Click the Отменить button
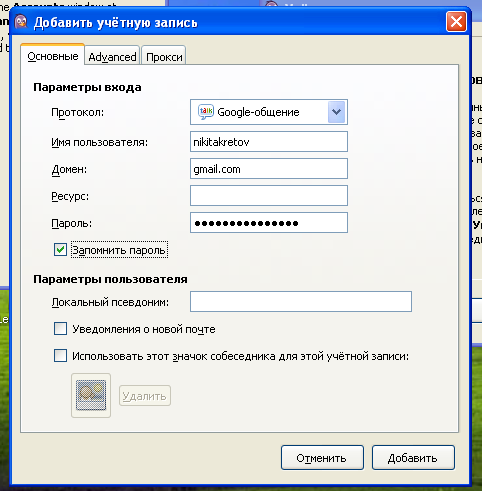 pyautogui.click(x=322, y=458)
